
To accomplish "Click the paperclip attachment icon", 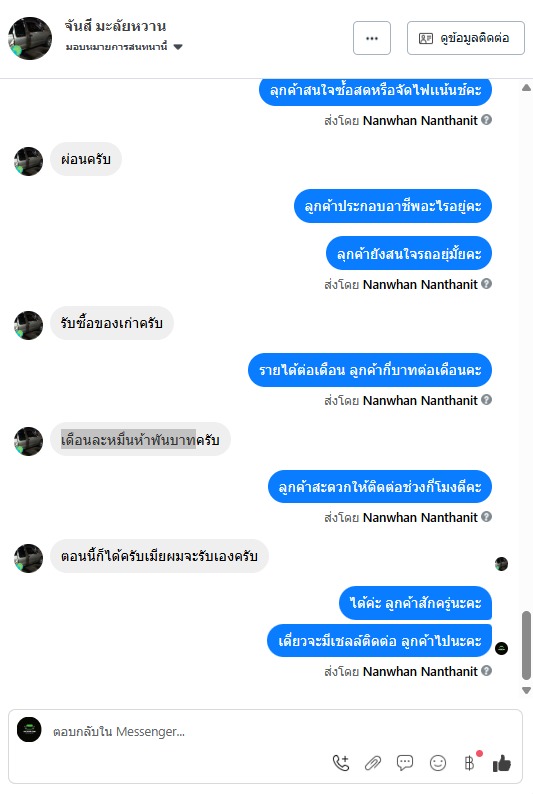I will (373, 763).
